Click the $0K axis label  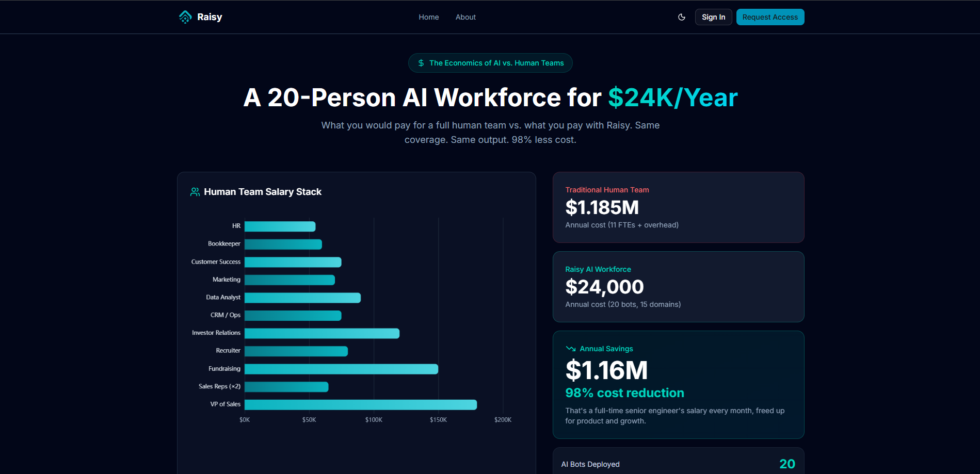tap(245, 420)
